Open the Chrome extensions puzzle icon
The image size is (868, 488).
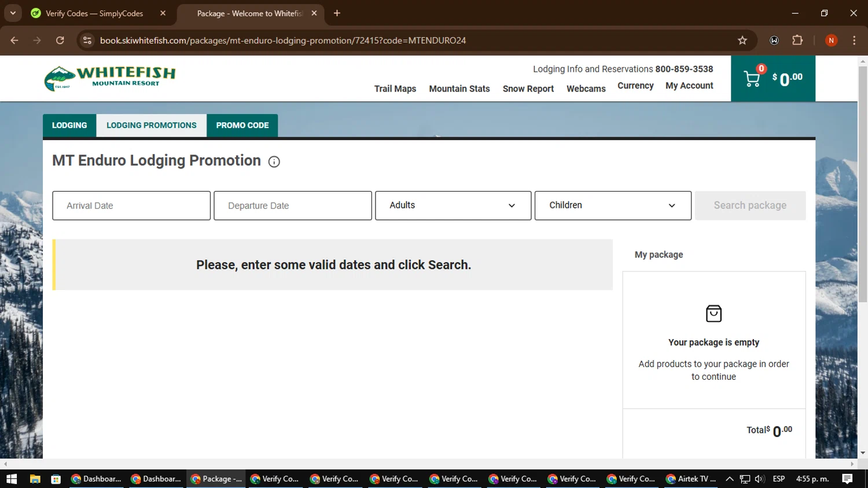tap(797, 41)
